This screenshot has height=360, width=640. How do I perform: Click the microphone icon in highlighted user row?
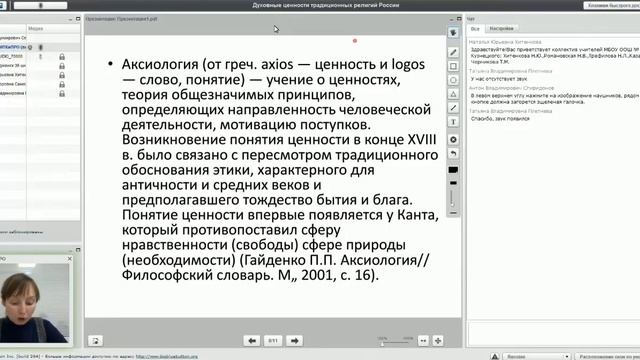coord(40,47)
